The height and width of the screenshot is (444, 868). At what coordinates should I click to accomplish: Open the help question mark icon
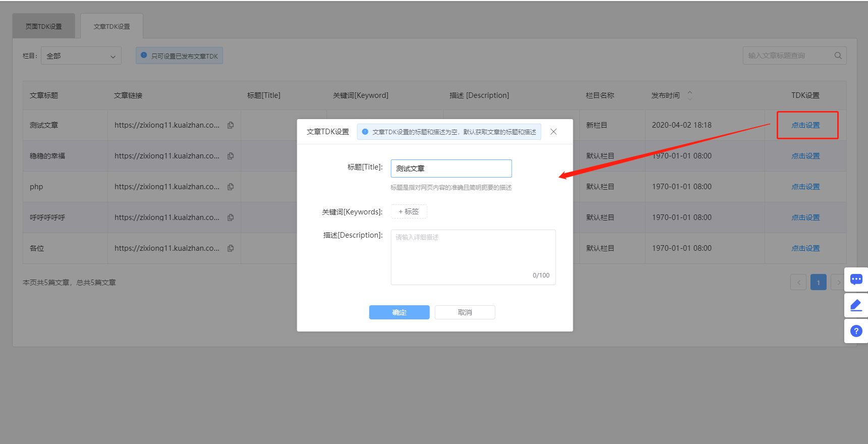(856, 331)
